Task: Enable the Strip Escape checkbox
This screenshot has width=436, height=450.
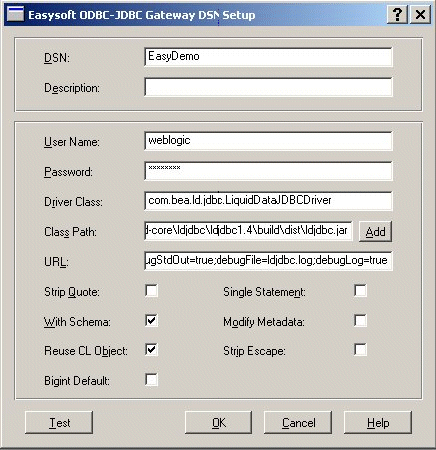Action: [360, 350]
